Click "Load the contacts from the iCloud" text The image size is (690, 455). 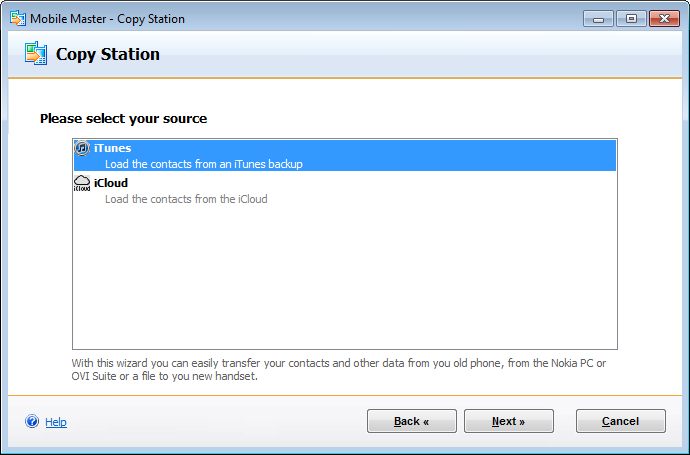click(186, 199)
